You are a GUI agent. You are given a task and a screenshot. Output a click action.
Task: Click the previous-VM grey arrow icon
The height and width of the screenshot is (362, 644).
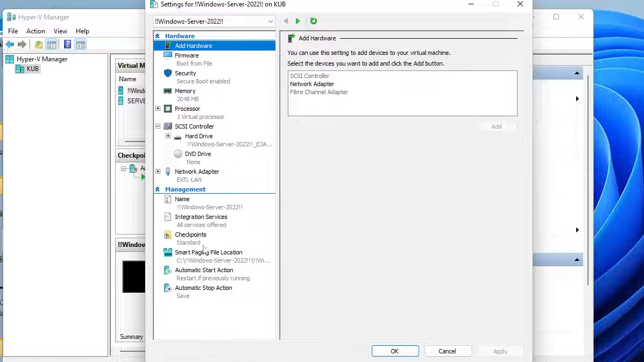(286, 21)
